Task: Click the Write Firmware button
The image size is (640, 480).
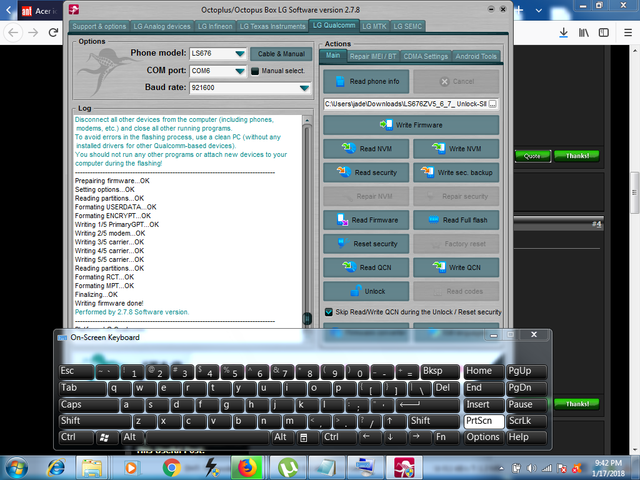Action: coord(411,125)
